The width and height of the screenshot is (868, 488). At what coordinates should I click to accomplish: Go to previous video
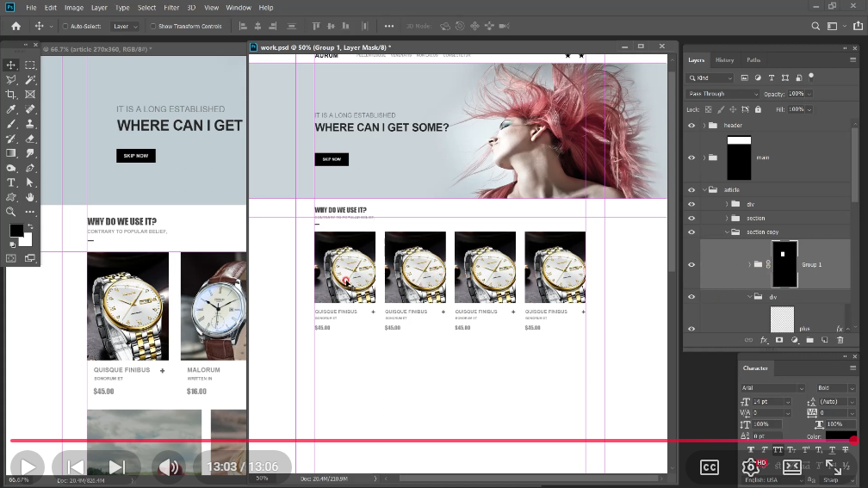click(74, 467)
